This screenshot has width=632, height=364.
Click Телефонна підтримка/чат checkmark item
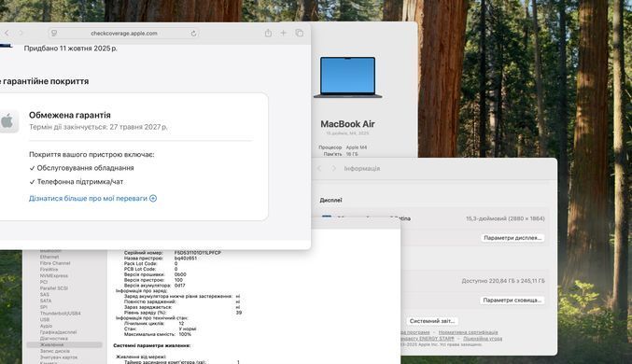coord(77,182)
